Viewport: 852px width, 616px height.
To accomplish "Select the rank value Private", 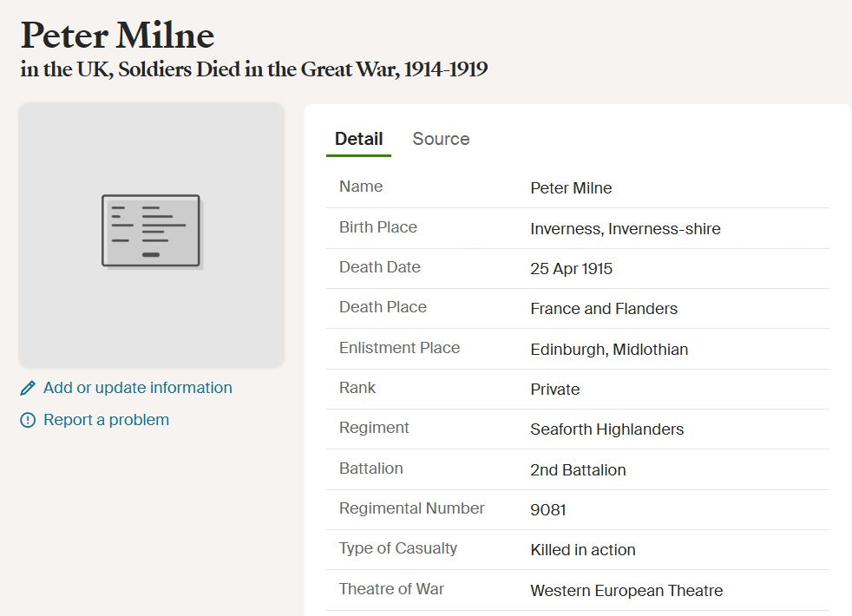I will coord(554,390).
